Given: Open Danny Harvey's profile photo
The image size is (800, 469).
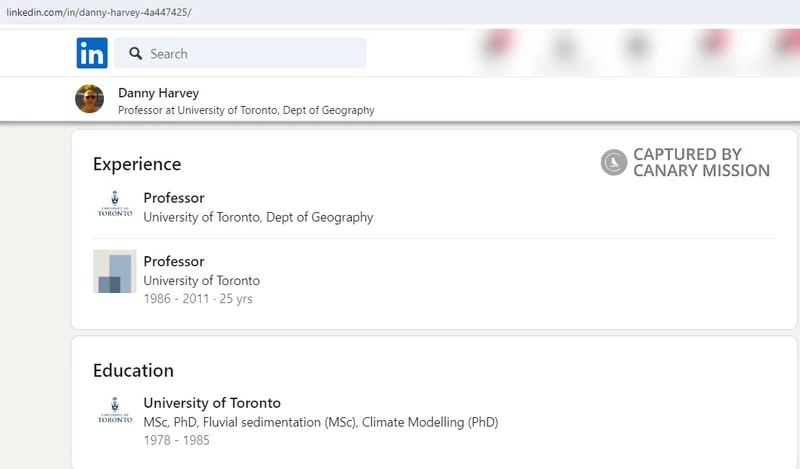Looking at the screenshot, I should (89, 98).
